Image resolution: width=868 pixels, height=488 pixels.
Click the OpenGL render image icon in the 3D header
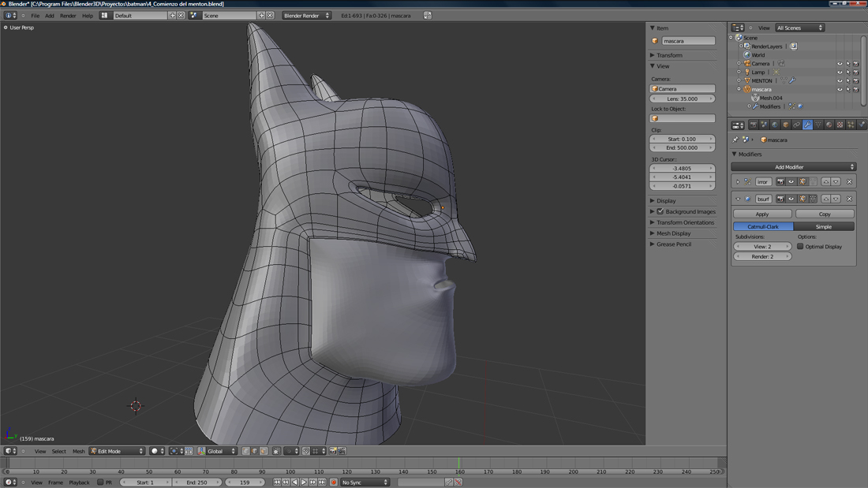point(333,451)
